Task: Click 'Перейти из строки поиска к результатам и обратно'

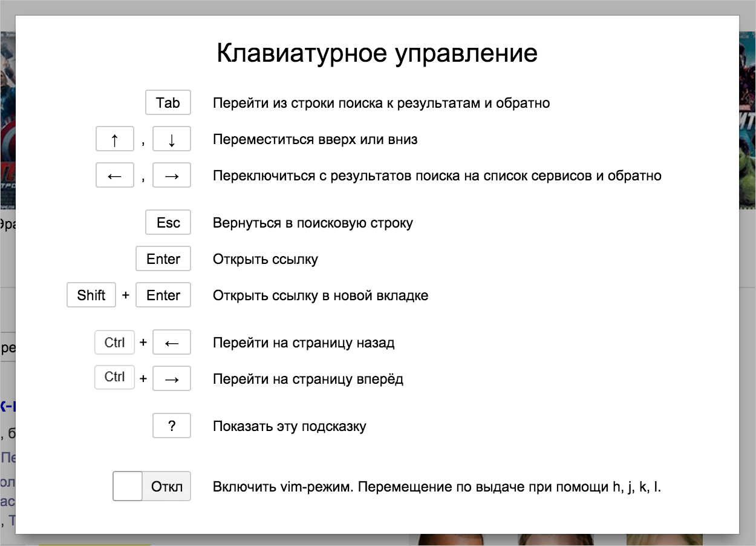Action: (x=382, y=103)
